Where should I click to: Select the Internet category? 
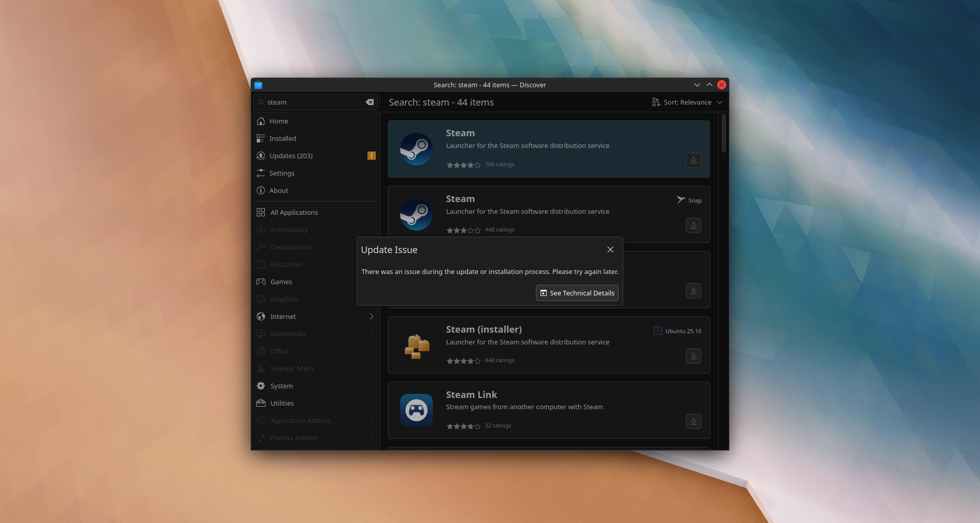click(315, 316)
